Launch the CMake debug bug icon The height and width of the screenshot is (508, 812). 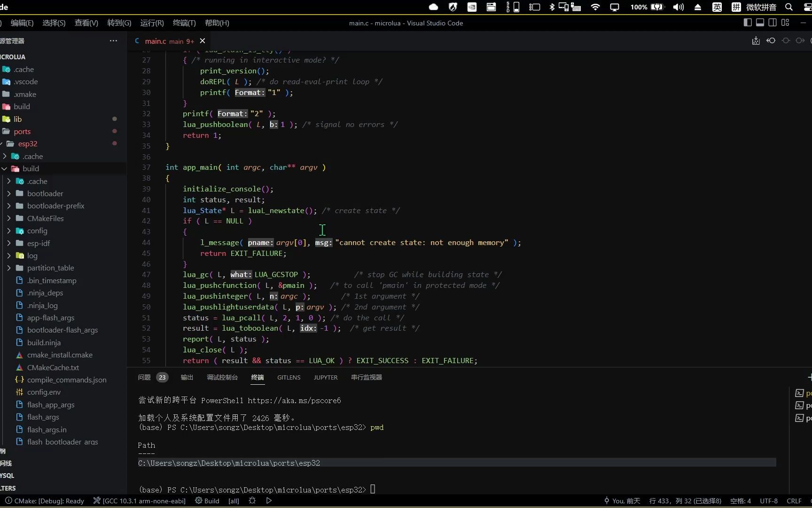tap(252, 500)
